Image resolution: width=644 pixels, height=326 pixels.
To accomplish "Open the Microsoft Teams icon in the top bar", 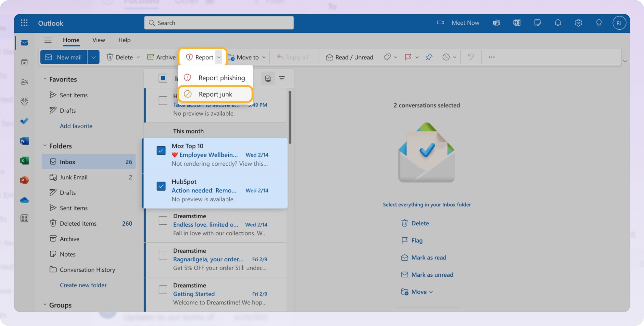I will [496, 23].
